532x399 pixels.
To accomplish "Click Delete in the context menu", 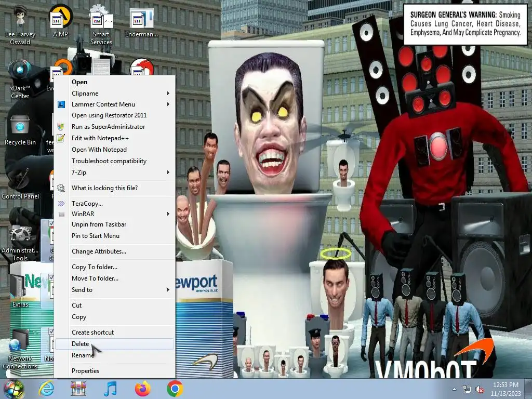I will click(114, 344).
